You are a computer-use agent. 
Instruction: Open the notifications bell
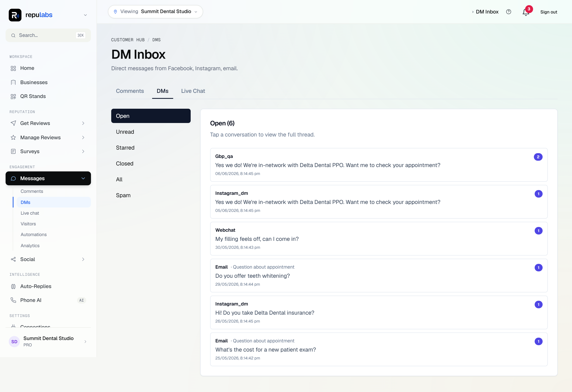point(526,12)
